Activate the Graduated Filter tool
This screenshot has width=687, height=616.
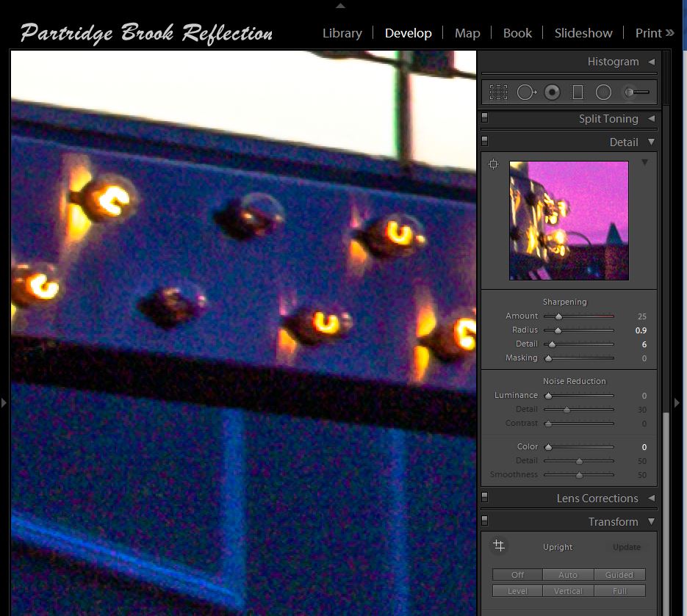pos(578,92)
